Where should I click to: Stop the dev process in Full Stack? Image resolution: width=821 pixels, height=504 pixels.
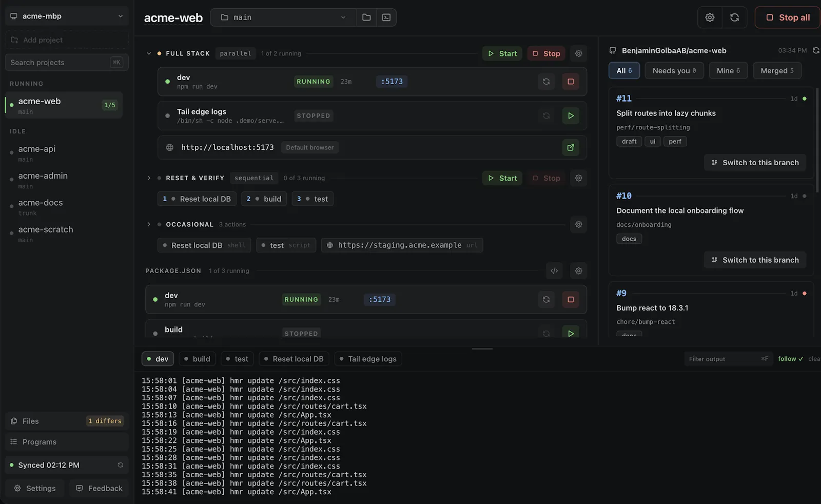571,82
